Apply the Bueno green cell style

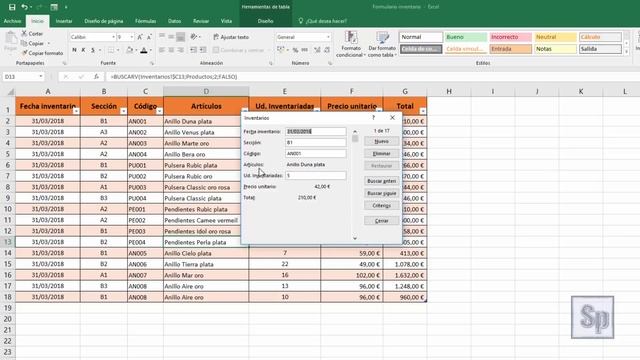[466, 37]
